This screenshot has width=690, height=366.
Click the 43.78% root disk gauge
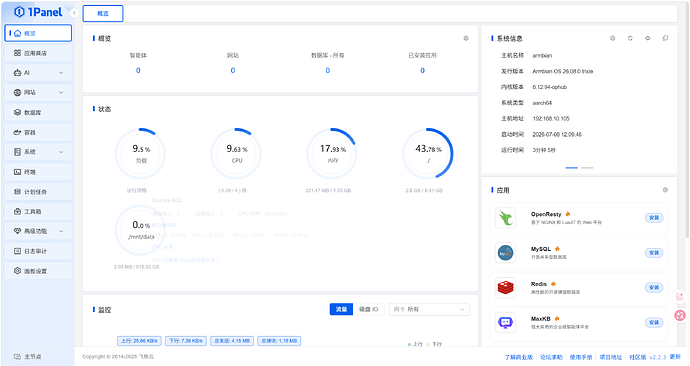coord(428,154)
